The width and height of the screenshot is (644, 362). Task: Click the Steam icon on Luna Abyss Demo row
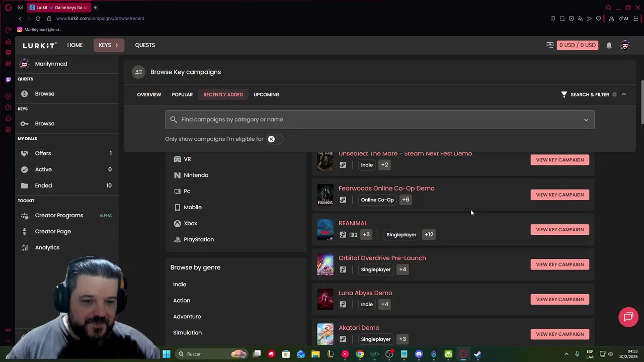(x=343, y=304)
